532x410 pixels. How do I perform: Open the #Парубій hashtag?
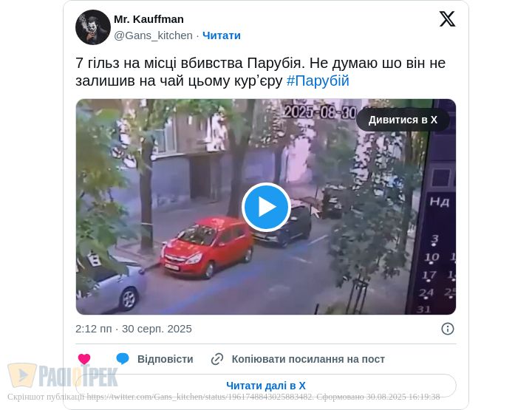coord(318,81)
